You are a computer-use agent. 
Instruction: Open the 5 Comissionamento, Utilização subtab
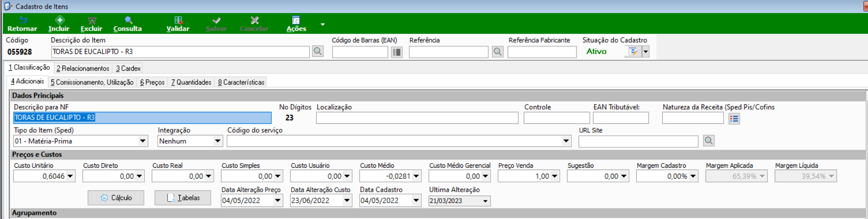(92, 82)
